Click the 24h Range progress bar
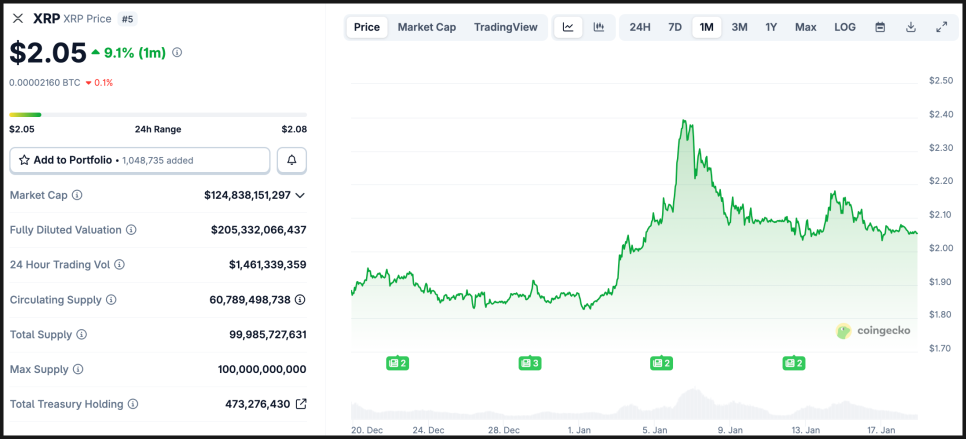This screenshot has width=966, height=439. coord(157,115)
